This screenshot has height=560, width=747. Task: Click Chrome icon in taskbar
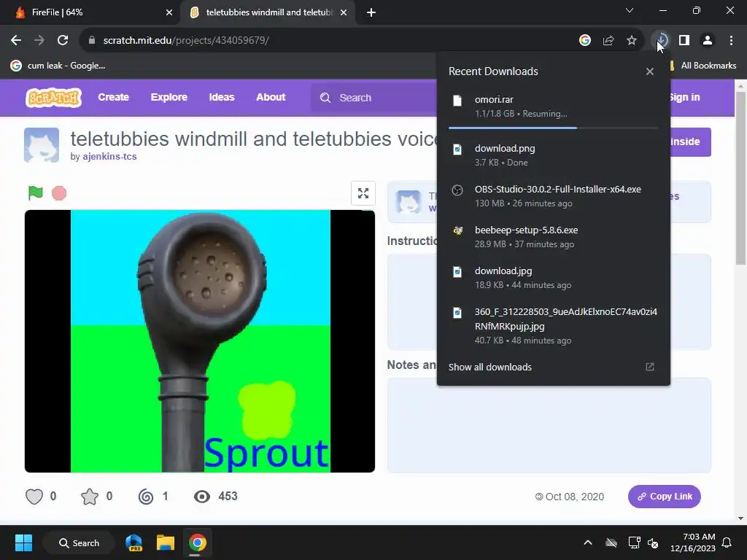197,542
